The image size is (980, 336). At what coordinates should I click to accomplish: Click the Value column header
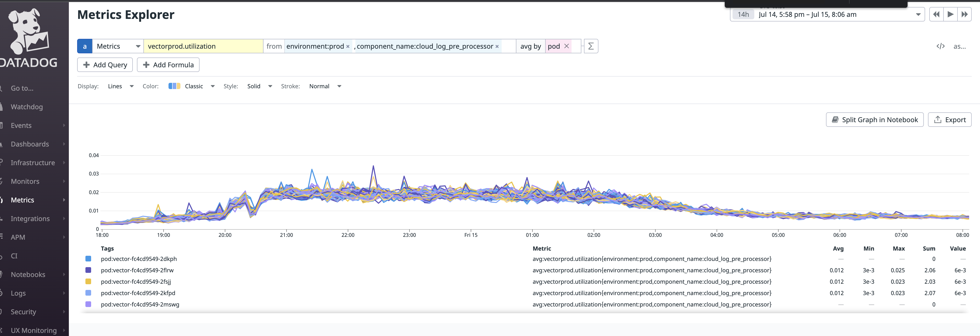click(957, 249)
